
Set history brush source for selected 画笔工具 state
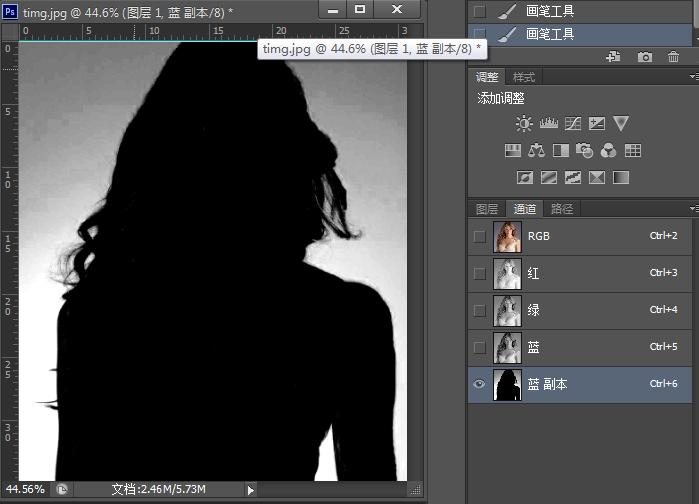pyautogui.click(x=480, y=34)
